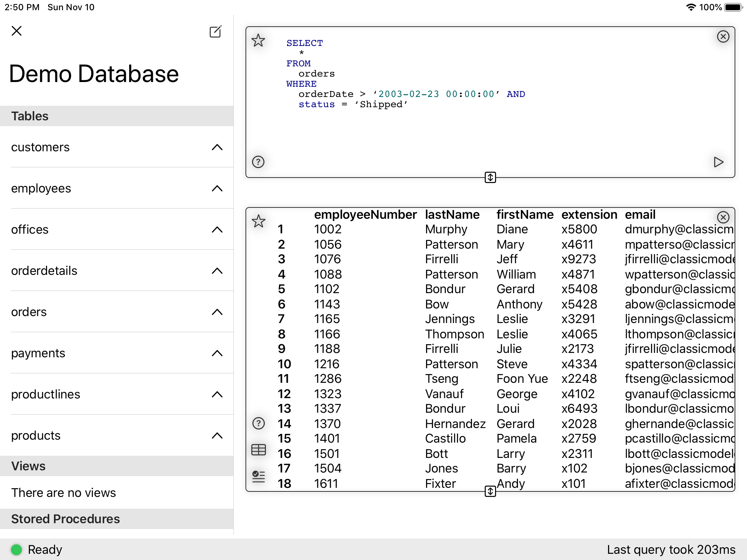Click the abow@classicmode email cell
Viewport: 747px width, 560px height.
click(680, 304)
